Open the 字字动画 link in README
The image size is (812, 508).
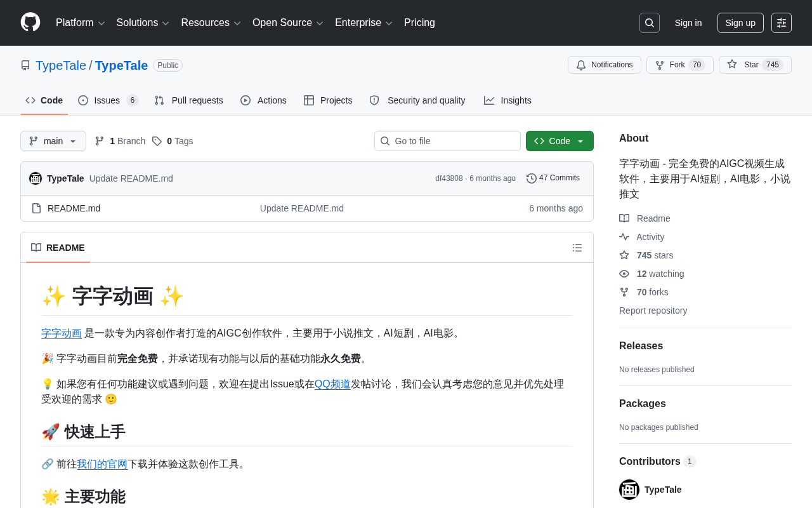pyautogui.click(x=62, y=333)
